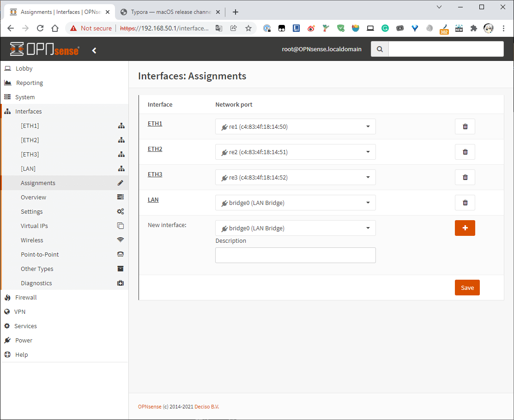This screenshot has height=420, width=514.
Task: Reload the page
Action: (x=40, y=28)
